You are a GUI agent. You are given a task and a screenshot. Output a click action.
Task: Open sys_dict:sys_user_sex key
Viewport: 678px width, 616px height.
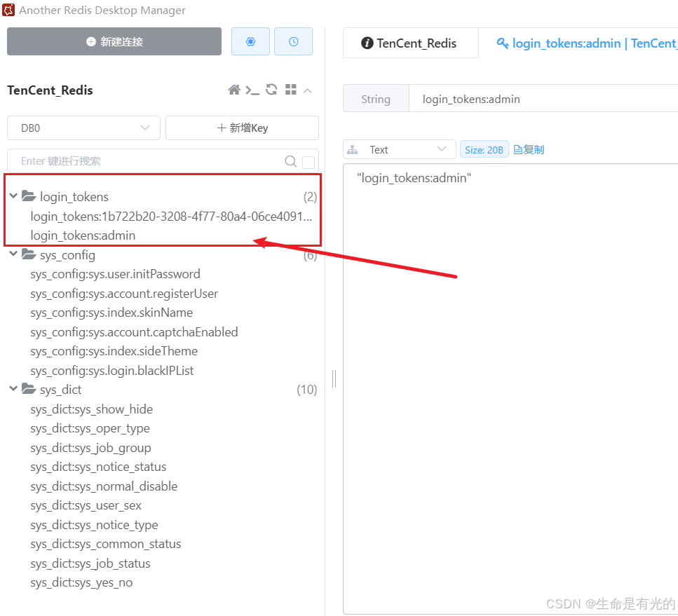[86, 505]
